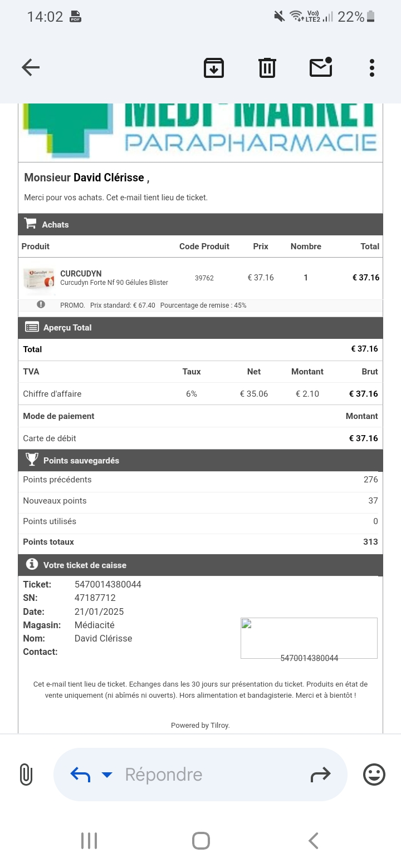This screenshot has height=868, width=401.
Task: Open the three-dot overflow menu
Action: (372, 68)
